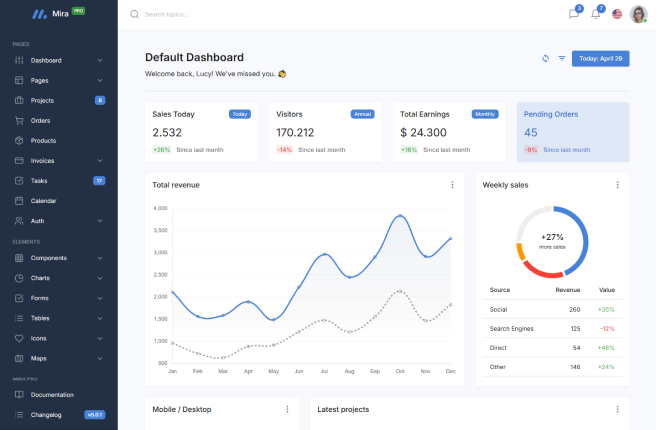Click the Changelog list icon

coord(19,415)
